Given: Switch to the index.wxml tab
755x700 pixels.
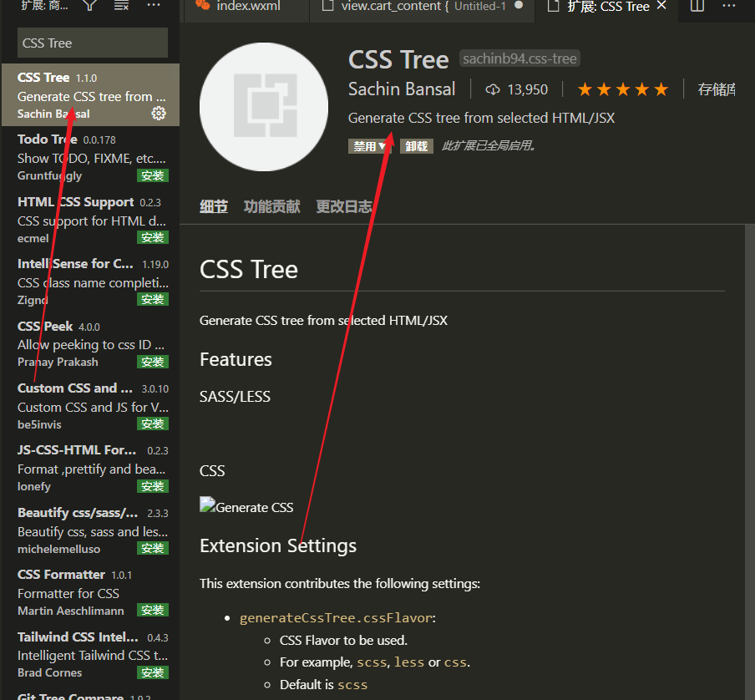Looking at the screenshot, I should pyautogui.click(x=246, y=6).
